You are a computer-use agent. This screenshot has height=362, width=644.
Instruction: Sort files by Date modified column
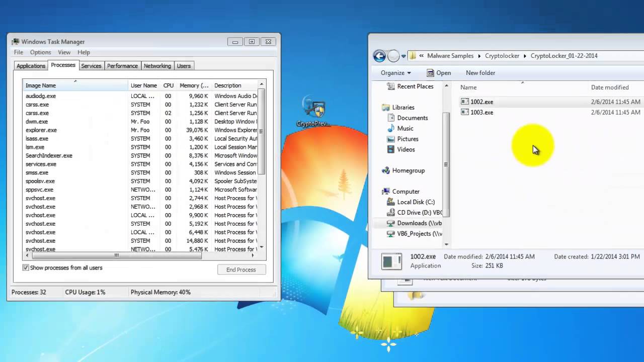(615, 87)
